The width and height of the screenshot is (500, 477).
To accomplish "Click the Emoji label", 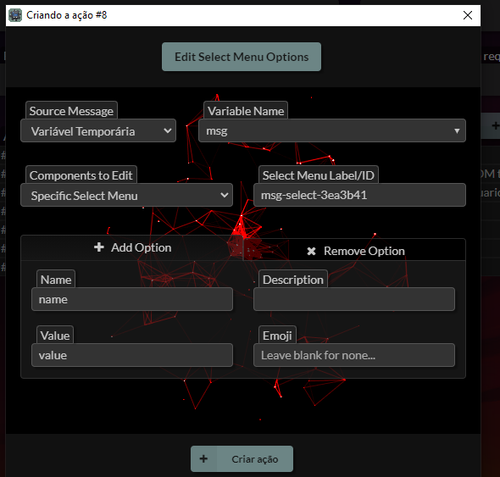I will [277, 336].
